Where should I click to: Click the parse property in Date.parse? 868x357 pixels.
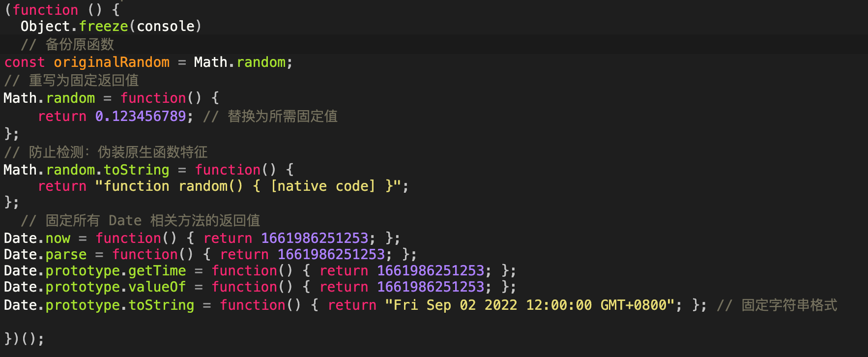[x=66, y=255]
